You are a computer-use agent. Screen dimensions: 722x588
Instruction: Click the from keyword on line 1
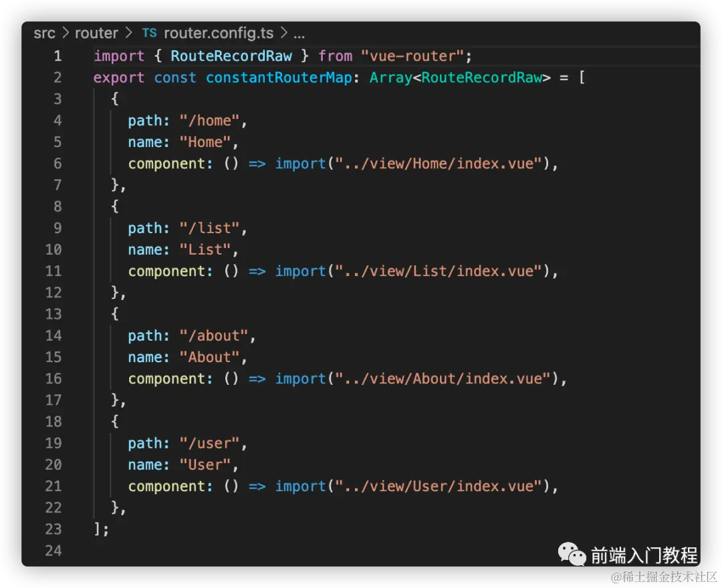335,56
